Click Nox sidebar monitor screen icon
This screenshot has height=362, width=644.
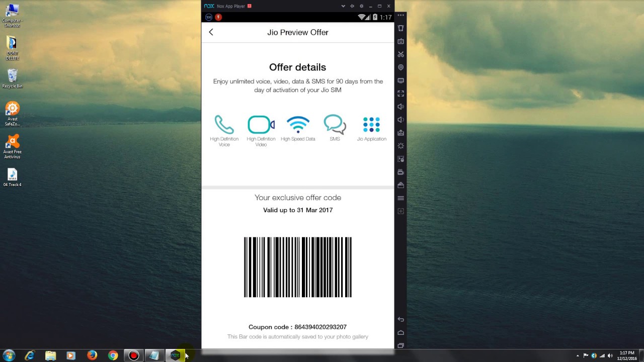[400, 80]
